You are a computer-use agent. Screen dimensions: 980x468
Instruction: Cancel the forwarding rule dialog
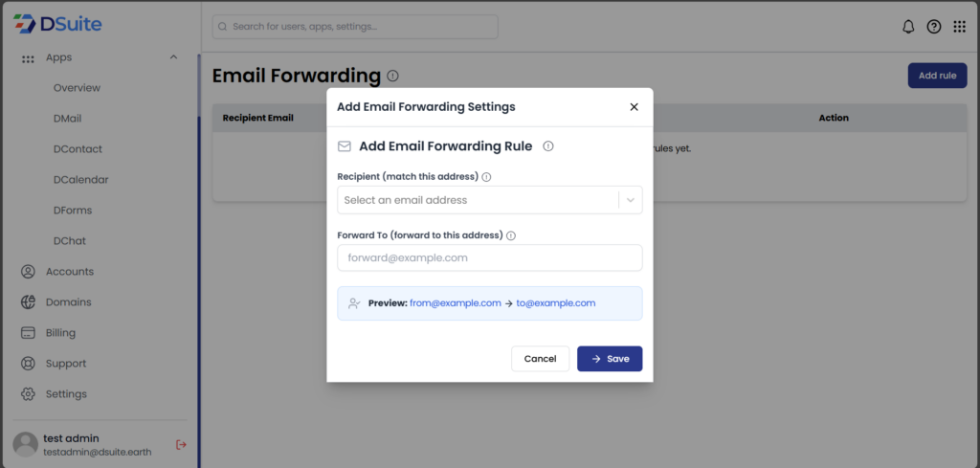pos(540,359)
